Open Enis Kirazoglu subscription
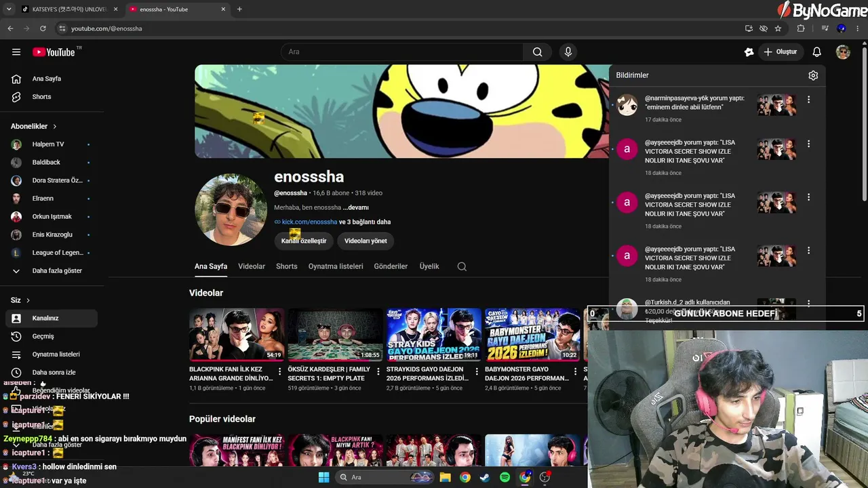The height and width of the screenshot is (488, 868). tap(52, 235)
